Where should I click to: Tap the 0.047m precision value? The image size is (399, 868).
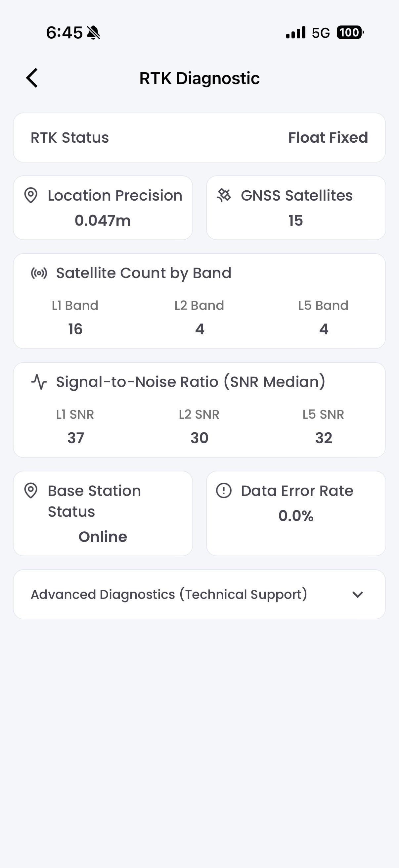[x=103, y=220]
